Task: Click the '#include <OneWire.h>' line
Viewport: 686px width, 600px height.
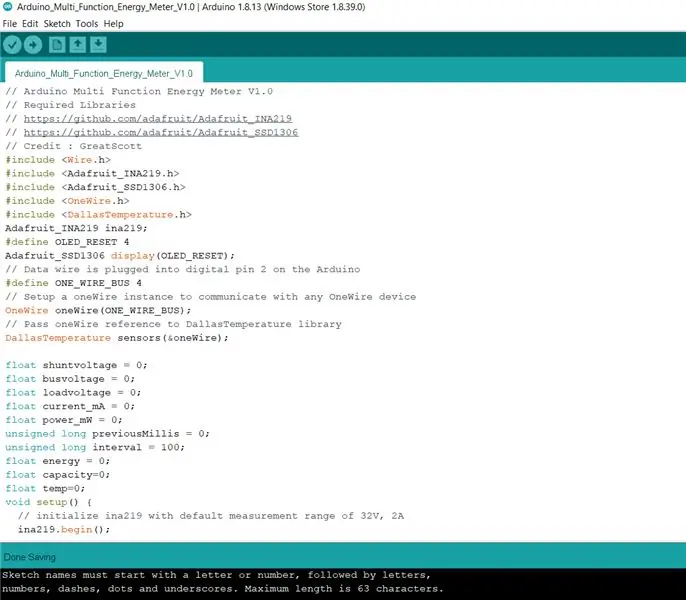Action: (x=67, y=201)
